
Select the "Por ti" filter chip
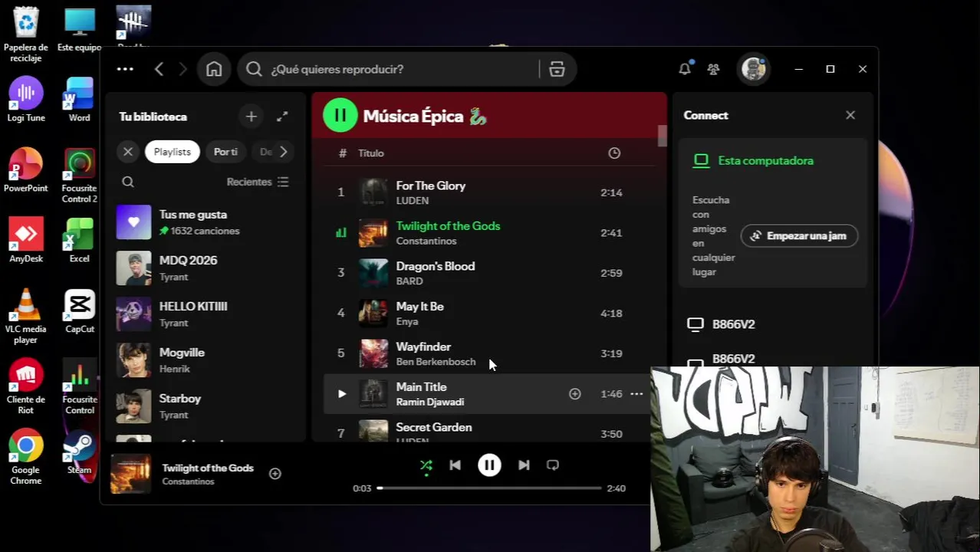pos(225,152)
